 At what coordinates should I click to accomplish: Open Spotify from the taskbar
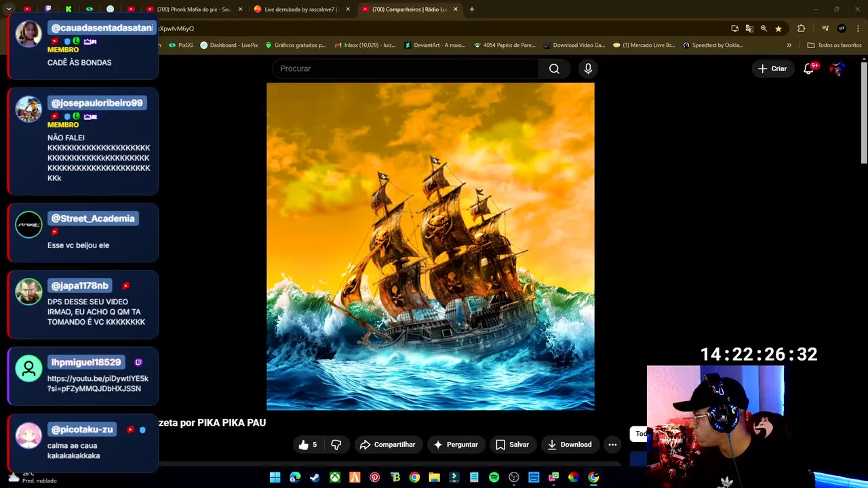pos(494,477)
